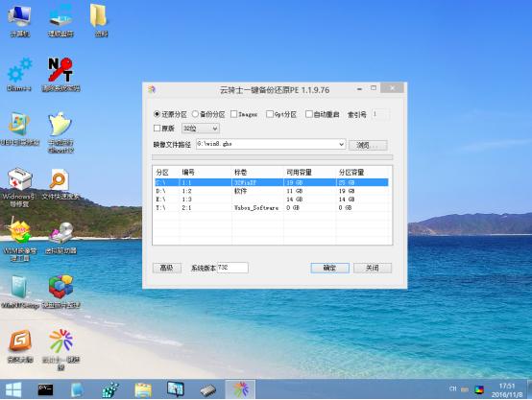Select the 还原分区 radio button
This screenshot has width=532, height=400.
(x=170, y=114)
